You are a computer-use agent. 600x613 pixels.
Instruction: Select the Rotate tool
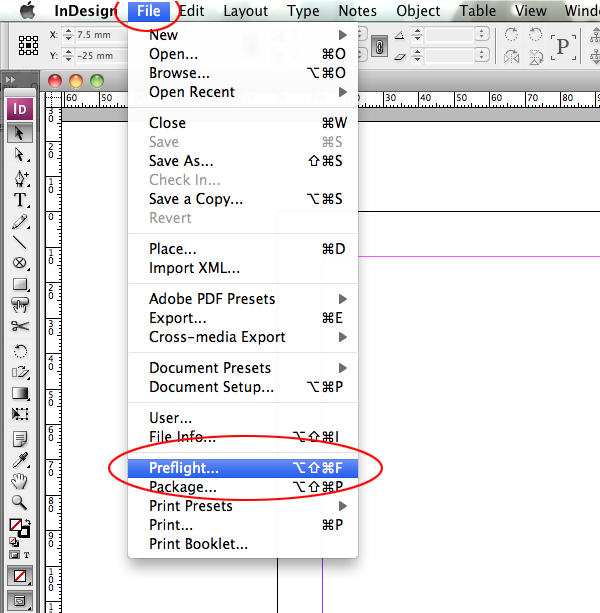[20, 351]
